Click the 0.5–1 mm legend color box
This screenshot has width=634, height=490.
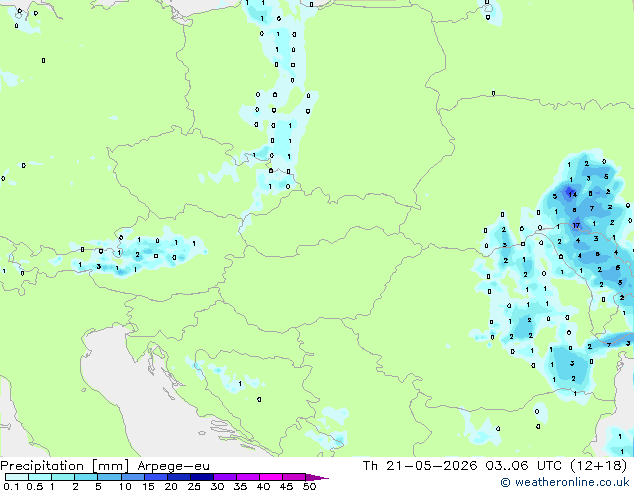coord(40,477)
